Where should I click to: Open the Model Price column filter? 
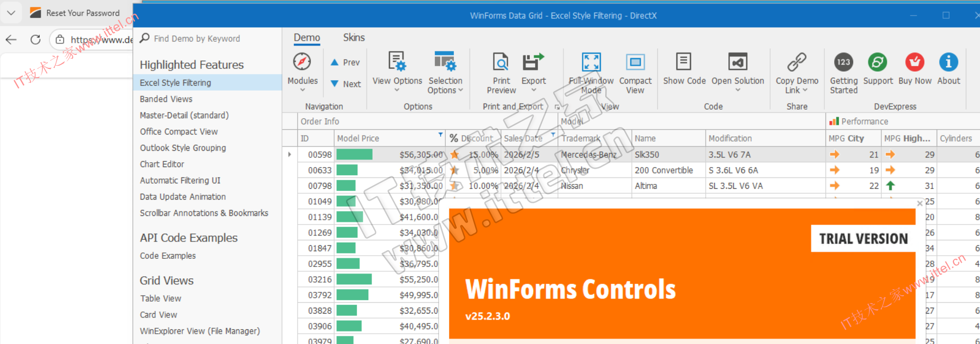tap(440, 134)
